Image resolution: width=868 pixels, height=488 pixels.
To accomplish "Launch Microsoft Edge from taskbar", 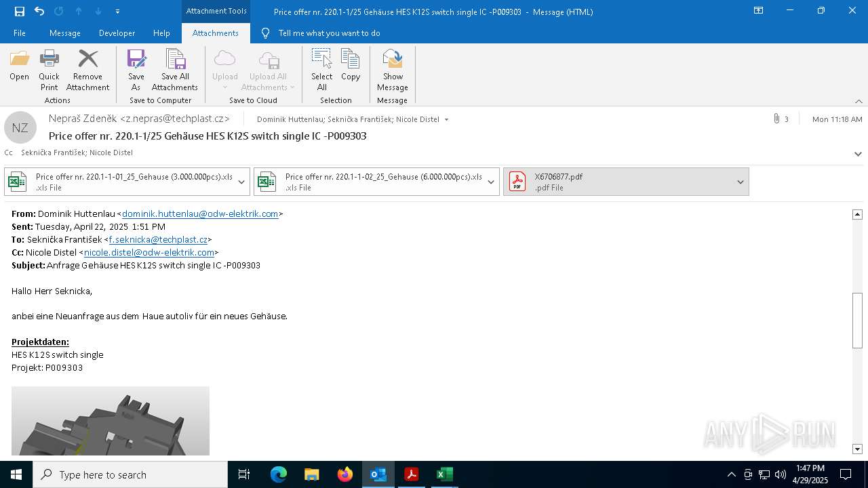I will point(279,474).
